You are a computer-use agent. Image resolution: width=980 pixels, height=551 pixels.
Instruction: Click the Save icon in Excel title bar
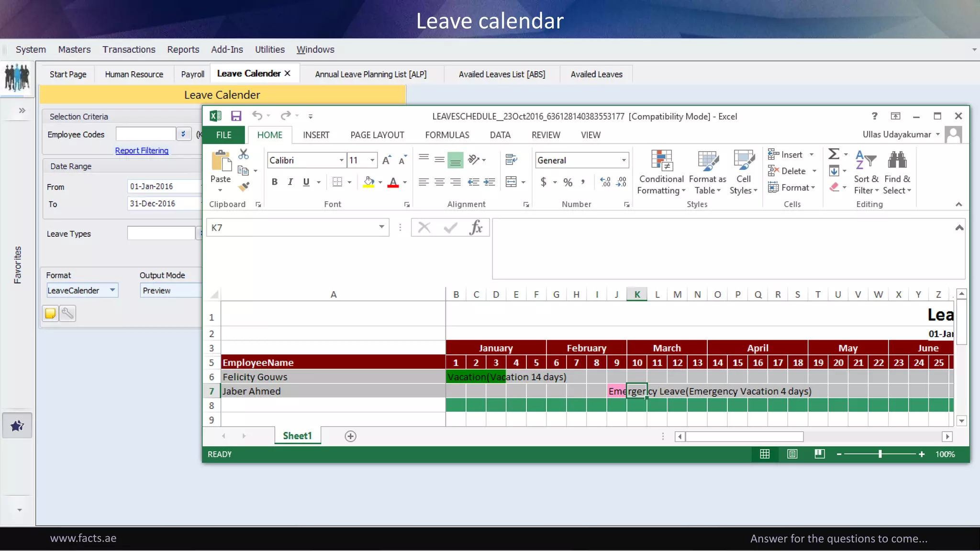tap(236, 116)
